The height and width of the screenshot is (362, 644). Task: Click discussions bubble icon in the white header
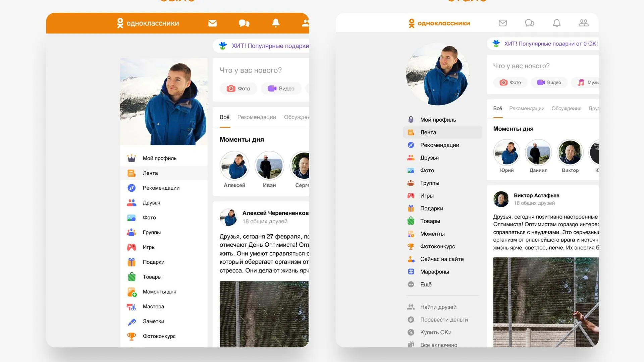(530, 23)
